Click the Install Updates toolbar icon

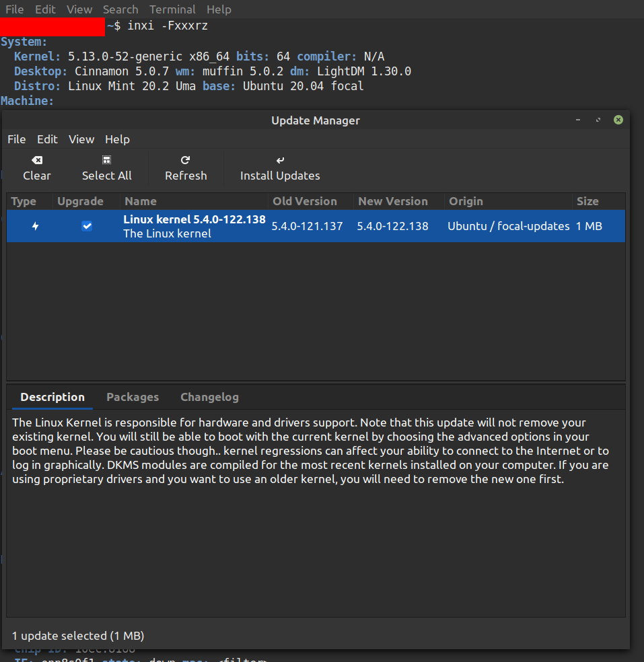click(280, 160)
